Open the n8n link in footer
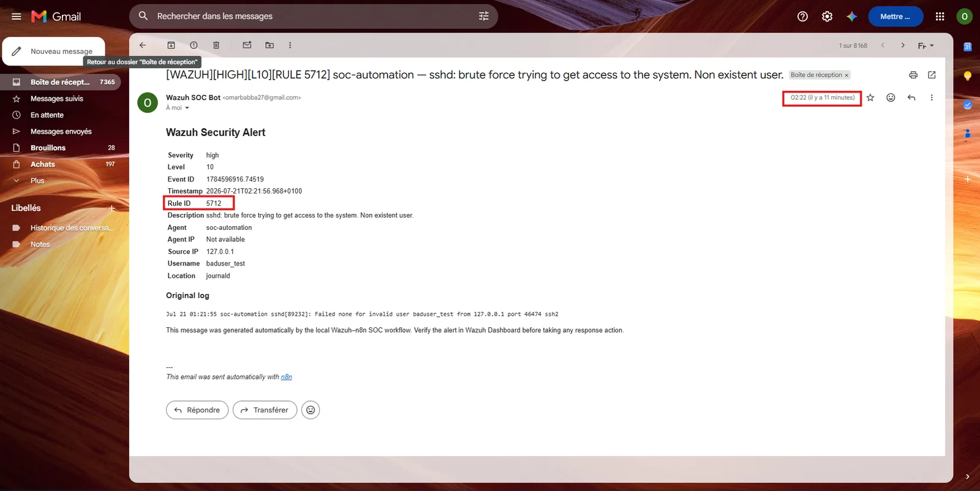 286,377
